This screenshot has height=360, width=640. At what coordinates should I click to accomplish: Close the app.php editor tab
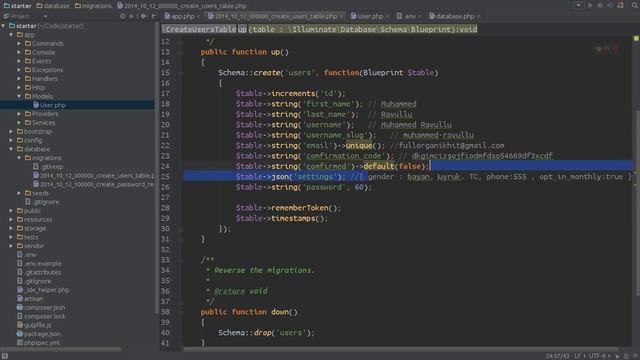click(198, 16)
